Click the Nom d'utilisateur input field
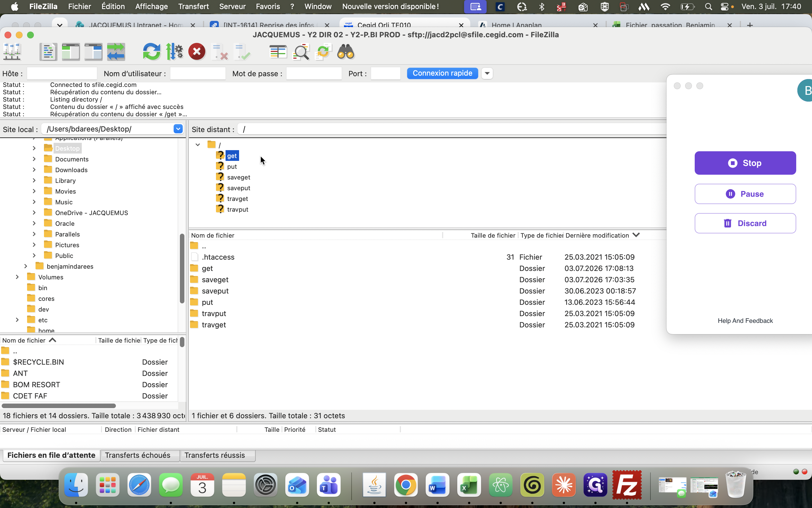The image size is (812, 508). click(198, 73)
